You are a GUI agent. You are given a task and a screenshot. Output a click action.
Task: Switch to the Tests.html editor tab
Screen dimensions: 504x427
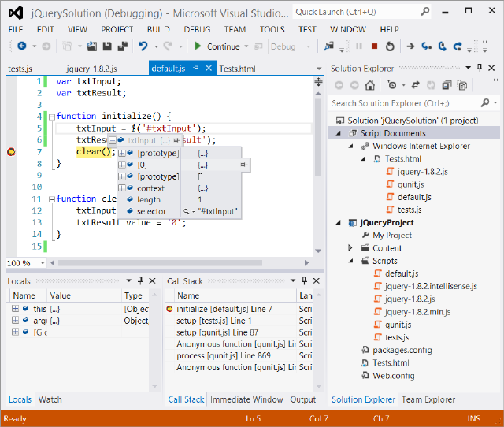point(237,69)
